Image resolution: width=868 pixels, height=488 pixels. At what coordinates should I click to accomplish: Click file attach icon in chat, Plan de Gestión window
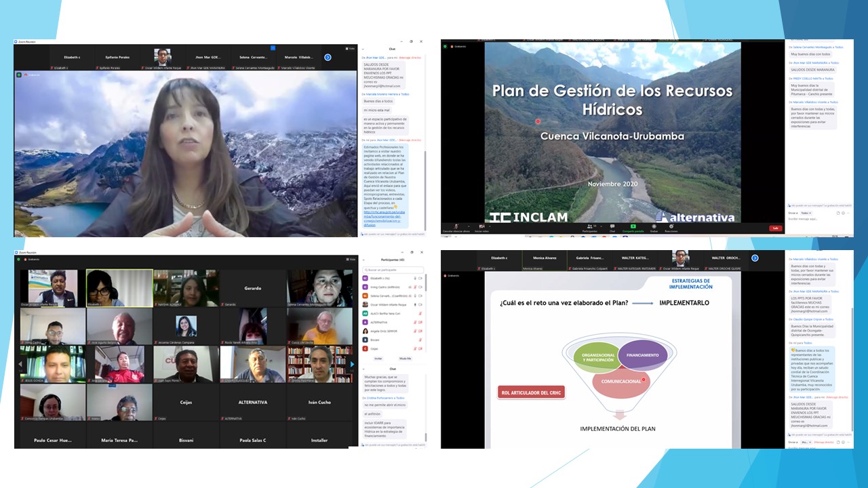pos(838,213)
